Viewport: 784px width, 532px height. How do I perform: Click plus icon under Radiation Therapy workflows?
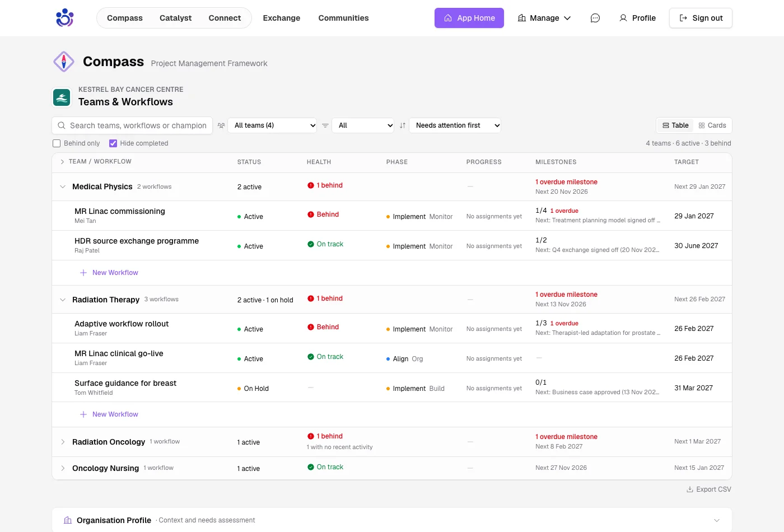83,414
